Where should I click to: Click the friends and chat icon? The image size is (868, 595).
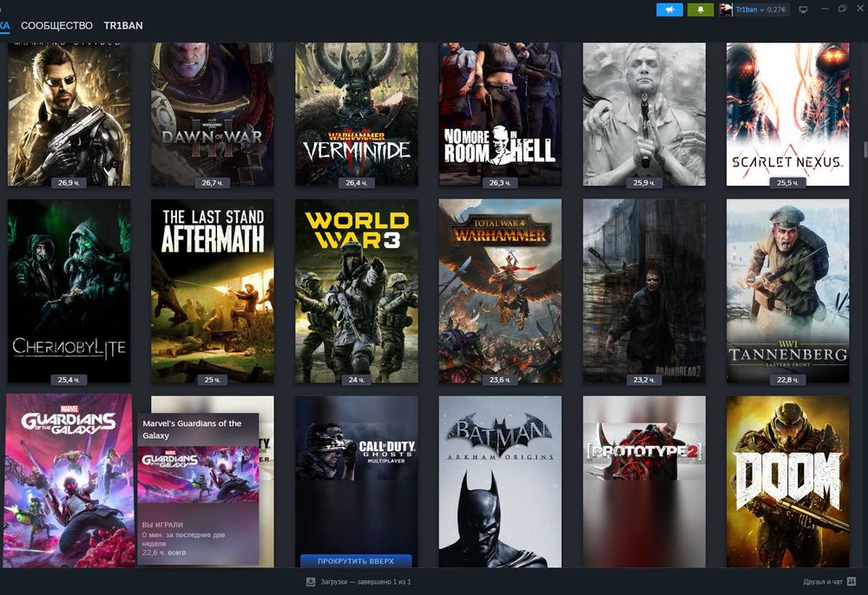(x=852, y=582)
